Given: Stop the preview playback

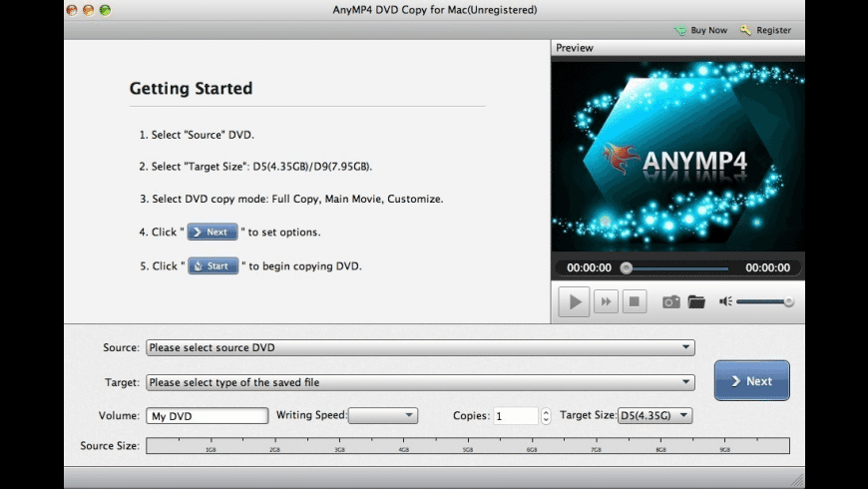Looking at the screenshot, I should tap(635, 301).
